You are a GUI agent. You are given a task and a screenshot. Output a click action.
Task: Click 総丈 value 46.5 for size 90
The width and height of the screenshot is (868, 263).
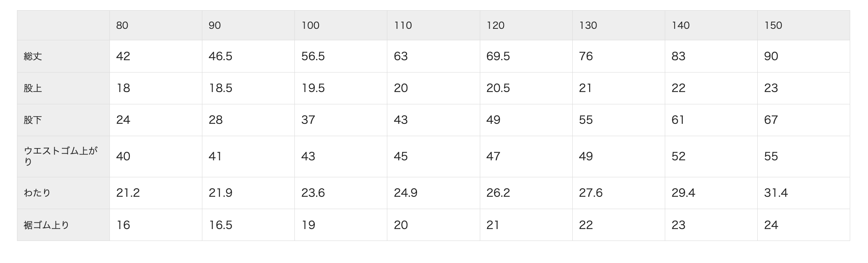coord(220,56)
